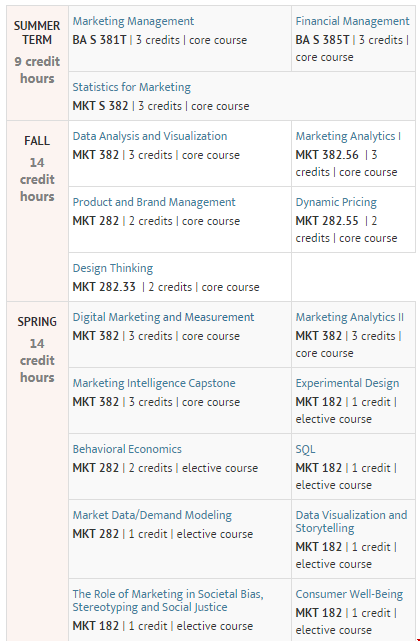Click the Dynamic Pricing course link
Viewport: 420px width, 641px height.
point(336,202)
